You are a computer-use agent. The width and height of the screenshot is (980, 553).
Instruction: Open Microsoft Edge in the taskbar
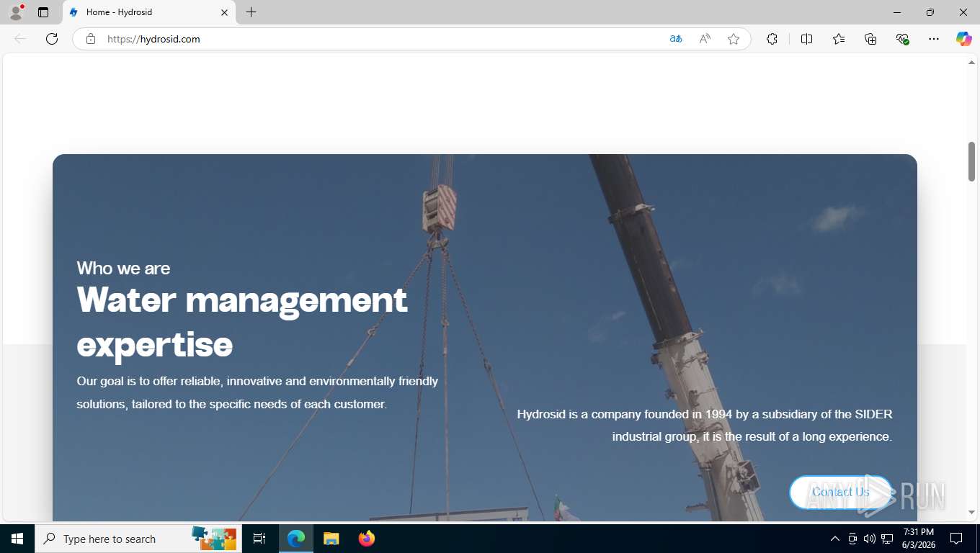click(296, 539)
